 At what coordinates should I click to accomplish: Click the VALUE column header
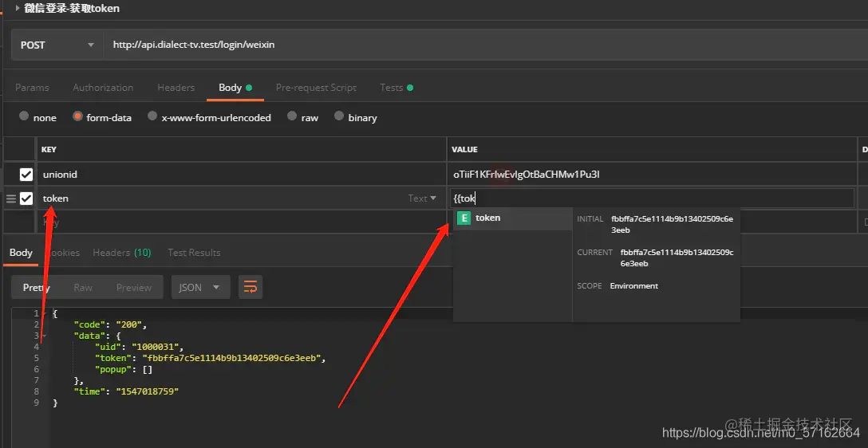pyautogui.click(x=464, y=149)
